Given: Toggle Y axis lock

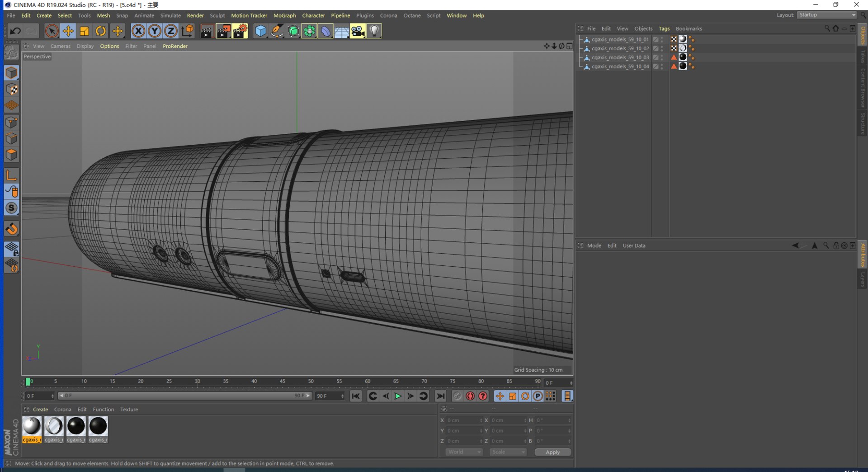Looking at the screenshot, I should pyautogui.click(x=155, y=31).
